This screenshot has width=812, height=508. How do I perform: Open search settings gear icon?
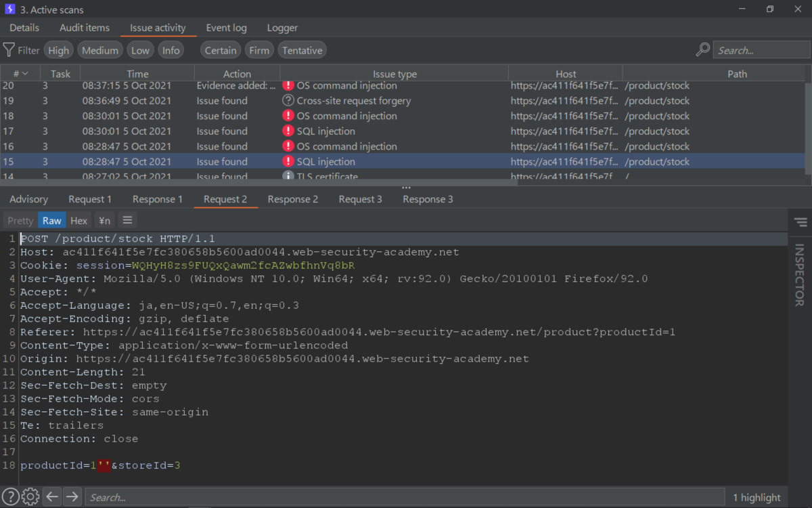(x=30, y=496)
